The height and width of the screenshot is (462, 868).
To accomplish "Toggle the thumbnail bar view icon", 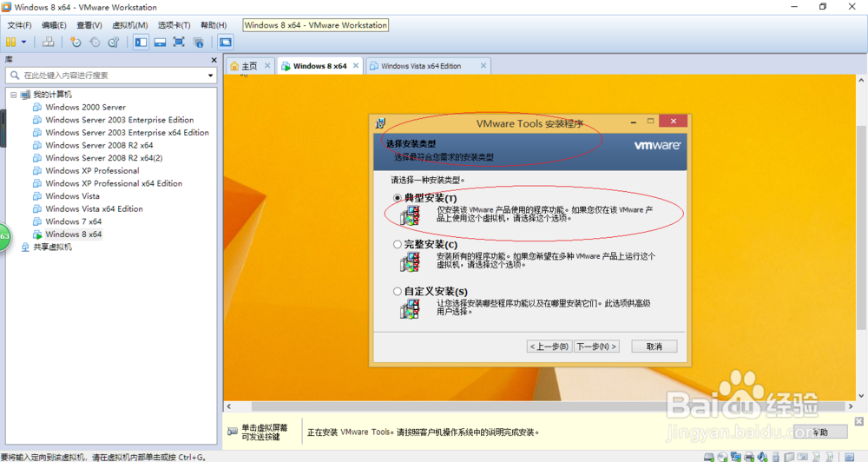I will pos(160,42).
